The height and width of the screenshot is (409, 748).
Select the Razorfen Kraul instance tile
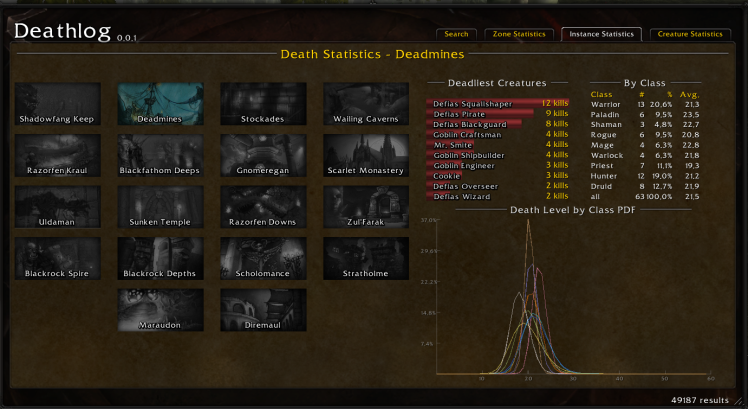coord(57,156)
